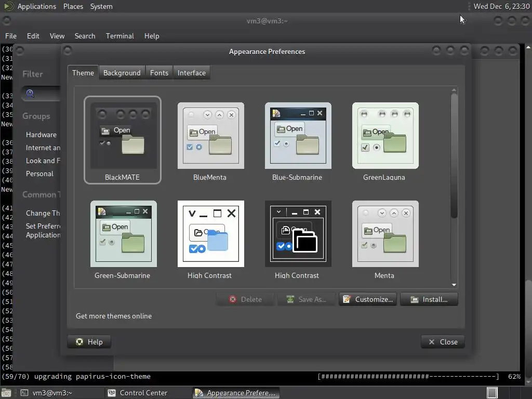Select the Theme tab

83,73
